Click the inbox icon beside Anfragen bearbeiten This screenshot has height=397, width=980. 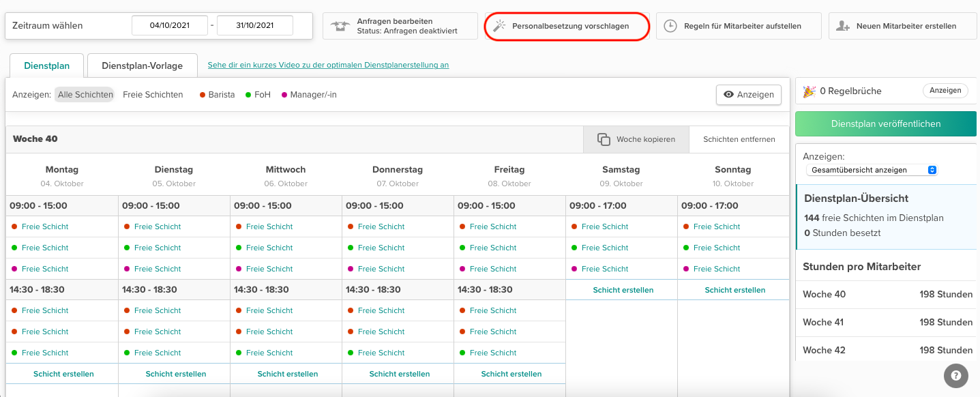pyautogui.click(x=339, y=26)
